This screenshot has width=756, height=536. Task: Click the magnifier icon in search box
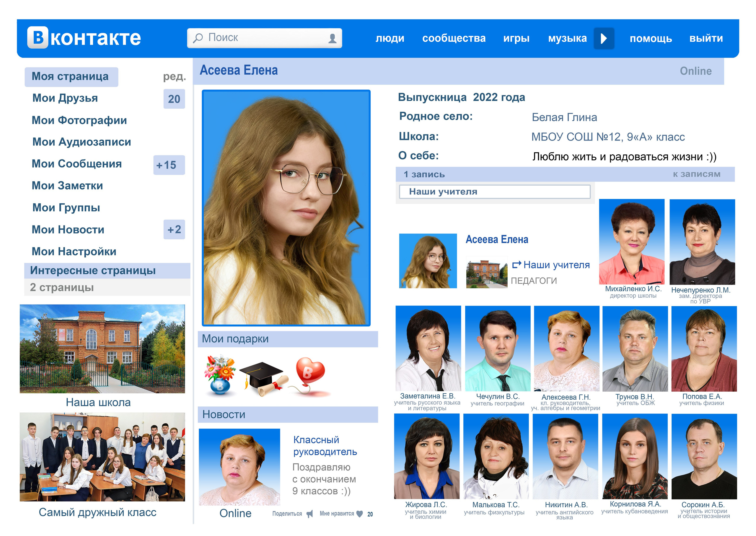198,38
